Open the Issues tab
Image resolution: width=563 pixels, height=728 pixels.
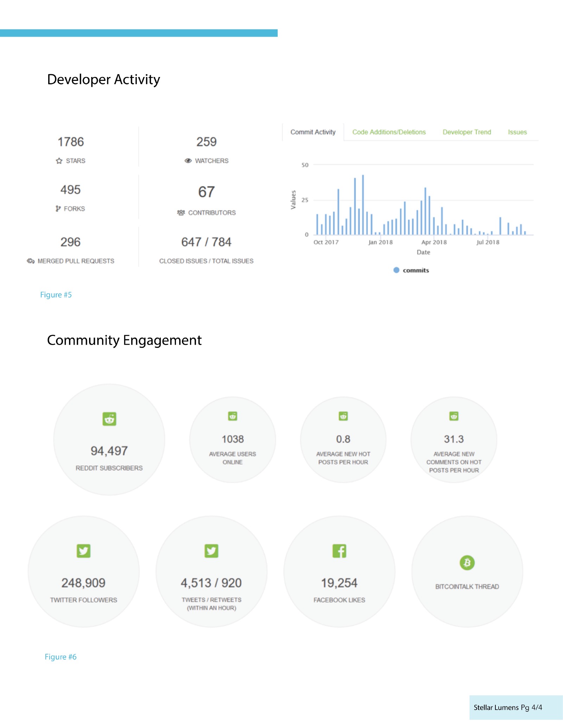pyautogui.click(x=517, y=132)
